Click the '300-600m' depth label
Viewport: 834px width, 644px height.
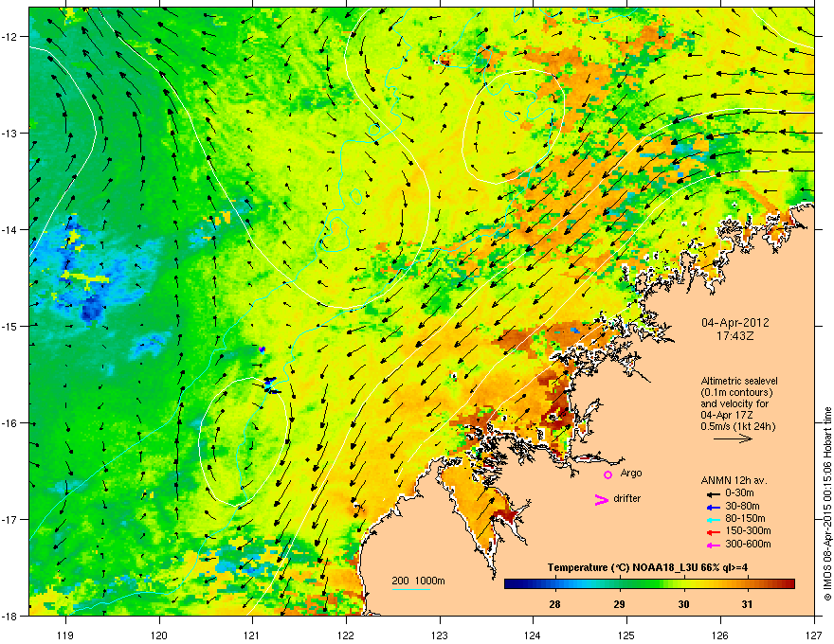tap(748, 544)
